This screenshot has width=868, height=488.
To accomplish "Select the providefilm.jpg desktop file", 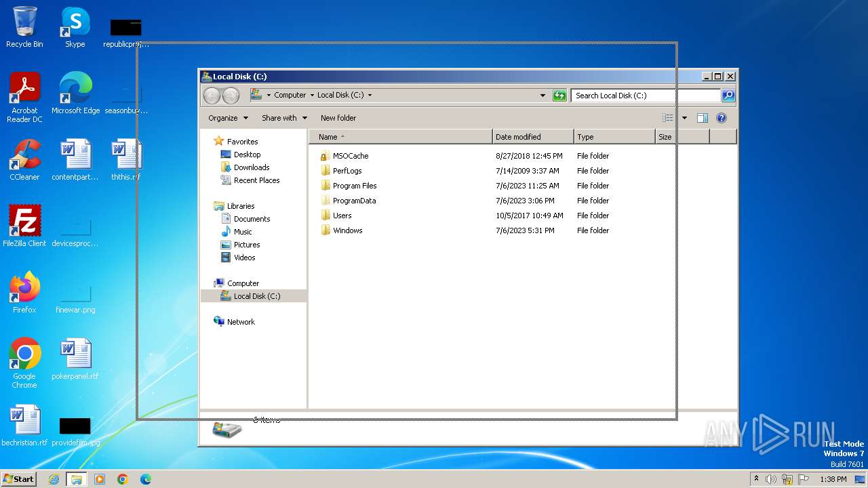I will [75, 431].
